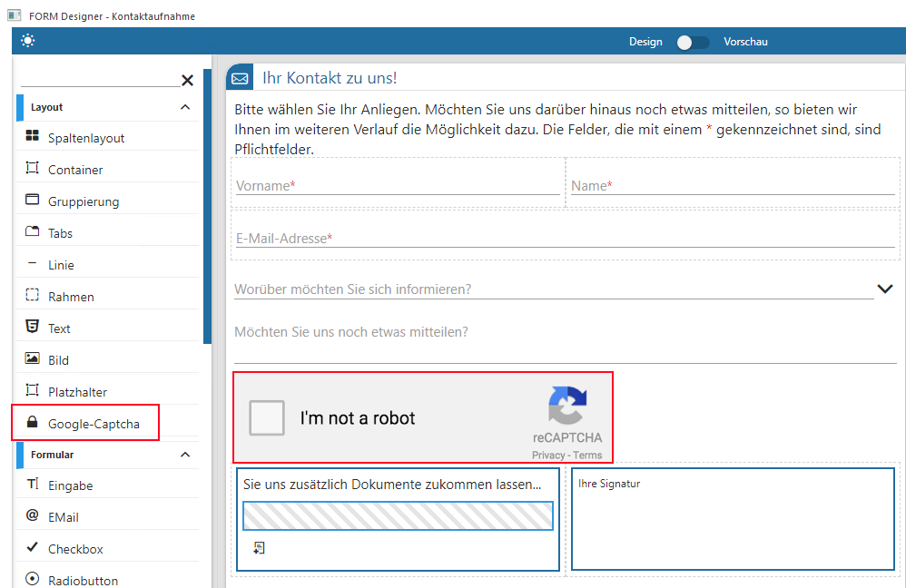
Task: Click the Ihre Signatur field
Action: click(x=733, y=519)
